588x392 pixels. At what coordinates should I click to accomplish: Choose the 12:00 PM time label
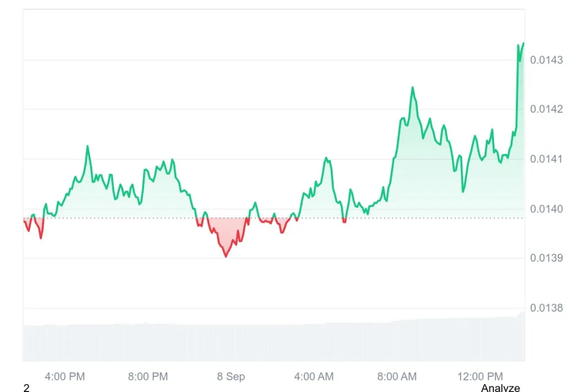click(480, 377)
